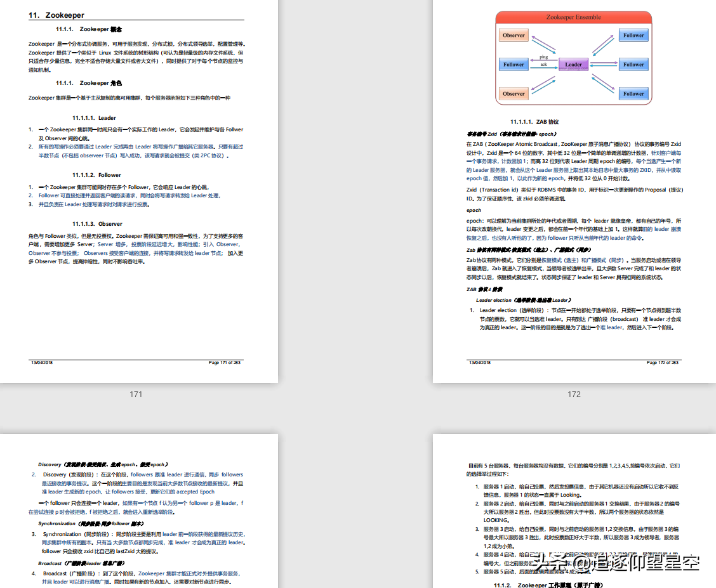Click the 13/04/2018 date on page 171
Screen dimensions: 716x588
click(x=41, y=363)
